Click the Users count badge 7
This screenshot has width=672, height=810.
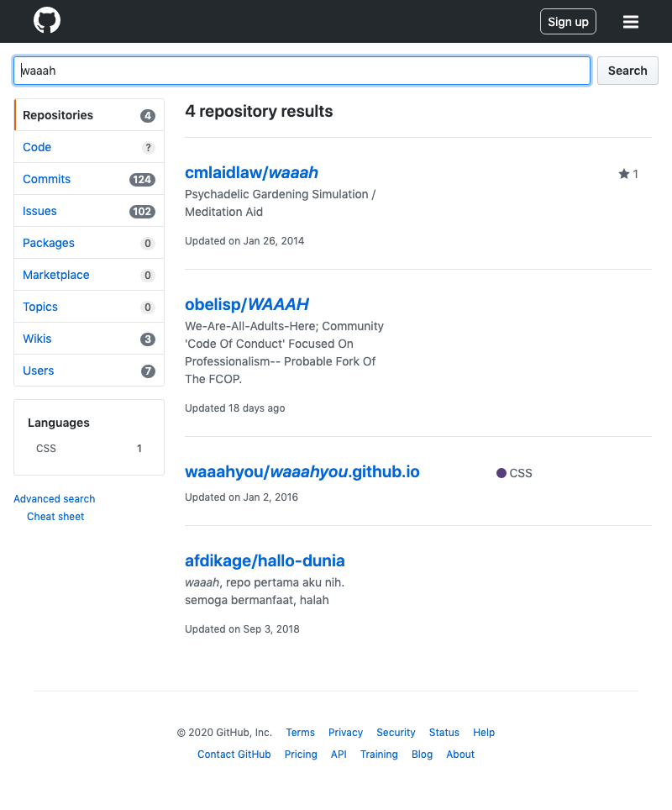coord(148,371)
